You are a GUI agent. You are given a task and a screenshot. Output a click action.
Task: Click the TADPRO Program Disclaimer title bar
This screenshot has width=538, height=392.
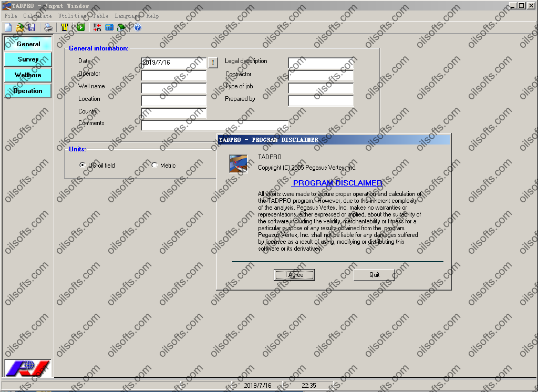[334, 140]
